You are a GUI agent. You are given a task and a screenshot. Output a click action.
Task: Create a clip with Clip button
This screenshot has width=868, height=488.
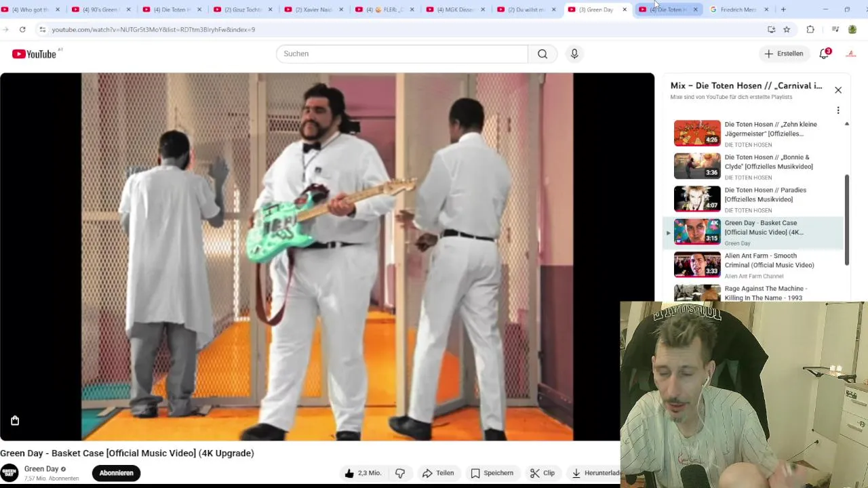[542, 473]
